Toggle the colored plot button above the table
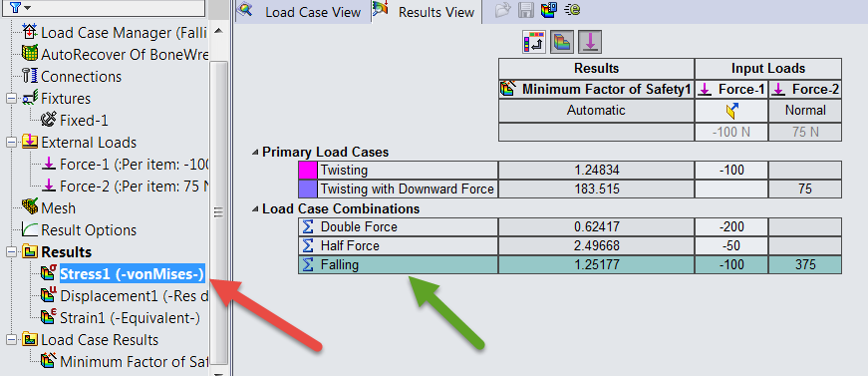 click(x=562, y=42)
